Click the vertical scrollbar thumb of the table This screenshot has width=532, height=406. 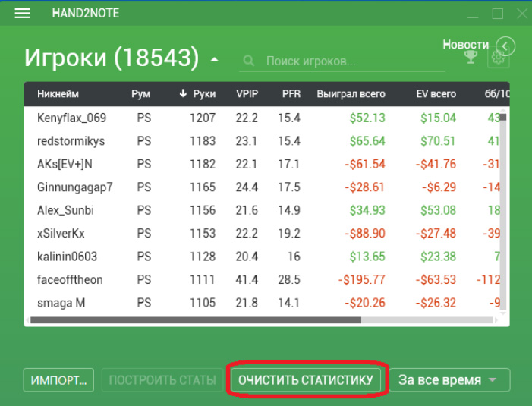pyautogui.click(x=503, y=118)
